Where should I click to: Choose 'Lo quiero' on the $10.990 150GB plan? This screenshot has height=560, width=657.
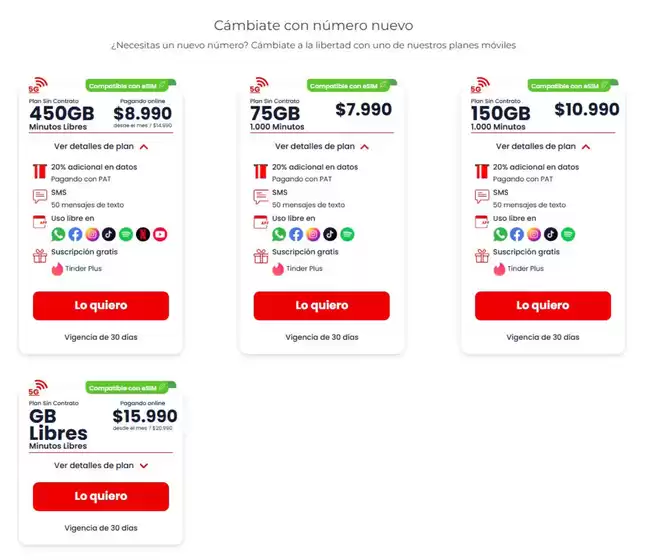(542, 305)
